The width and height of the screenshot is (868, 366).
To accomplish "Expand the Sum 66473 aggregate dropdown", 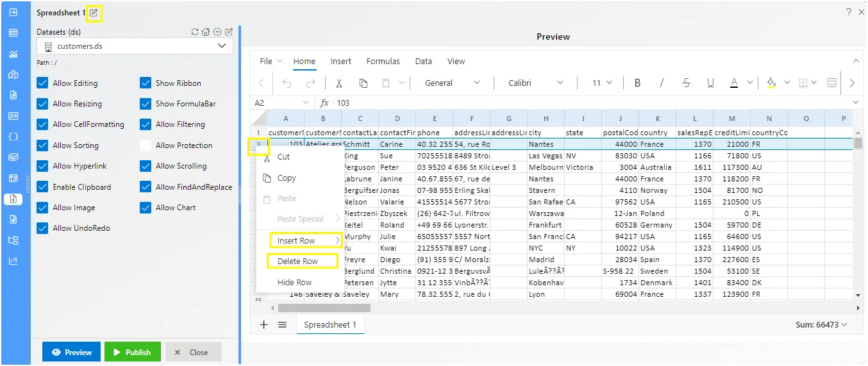I will pos(821,325).
